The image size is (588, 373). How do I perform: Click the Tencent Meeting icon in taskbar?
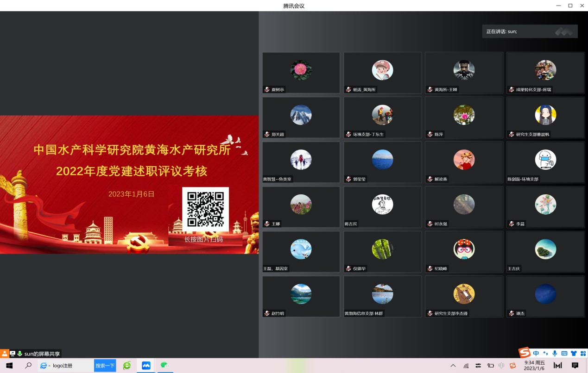click(x=146, y=366)
